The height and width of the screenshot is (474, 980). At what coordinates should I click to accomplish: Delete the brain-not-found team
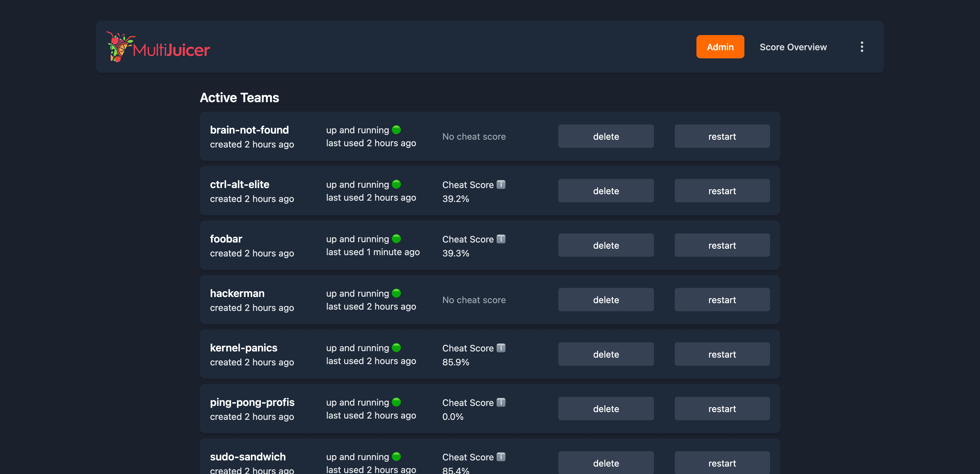point(606,136)
